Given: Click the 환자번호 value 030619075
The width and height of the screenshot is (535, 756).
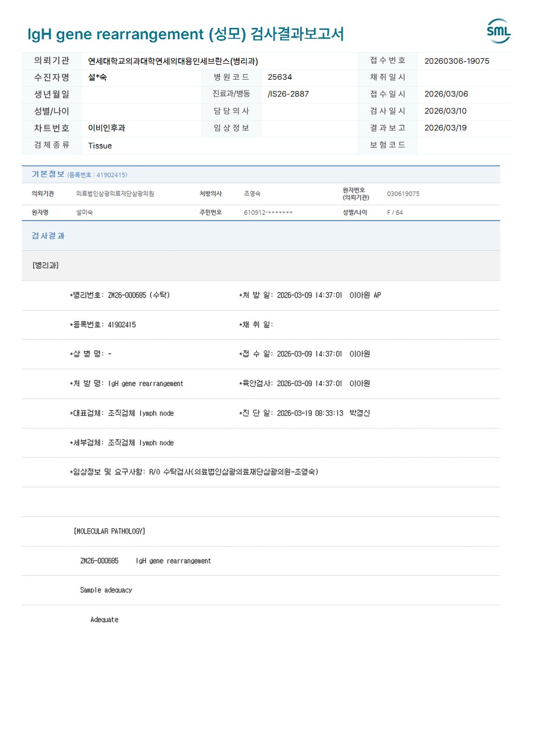Looking at the screenshot, I should pos(403,194).
